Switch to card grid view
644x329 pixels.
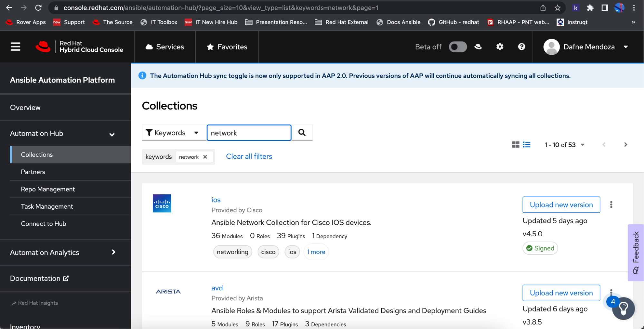click(515, 145)
